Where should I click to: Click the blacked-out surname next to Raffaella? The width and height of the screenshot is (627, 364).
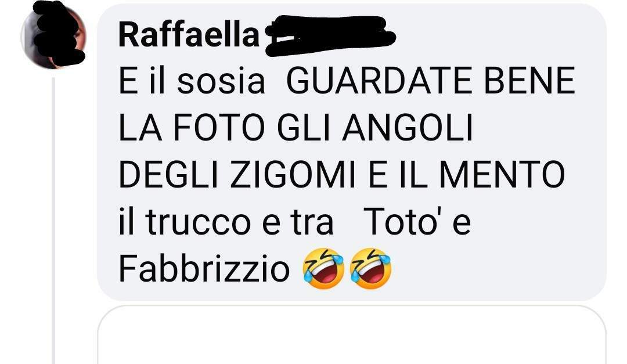[x=330, y=36]
